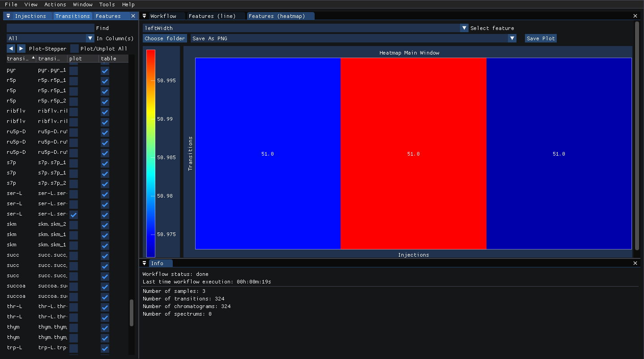Step to previous plot with Plot-Stepper left arrow

(x=11, y=48)
